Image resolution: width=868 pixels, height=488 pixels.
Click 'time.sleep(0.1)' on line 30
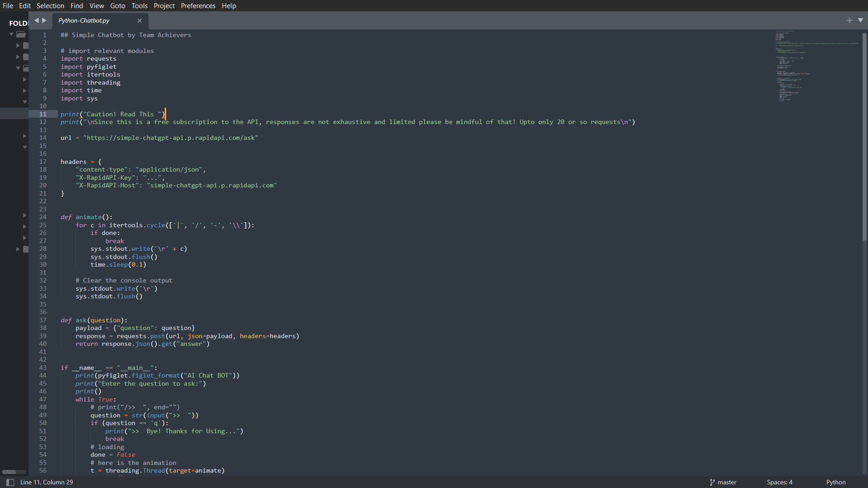[119, 264]
